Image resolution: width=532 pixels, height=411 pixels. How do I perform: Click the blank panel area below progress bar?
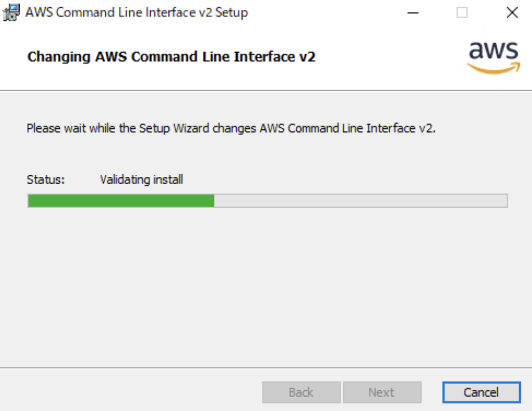click(x=266, y=286)
